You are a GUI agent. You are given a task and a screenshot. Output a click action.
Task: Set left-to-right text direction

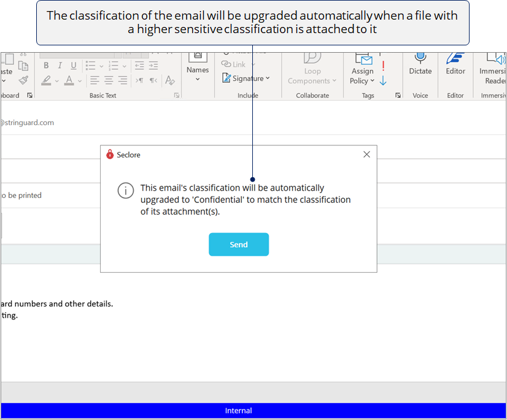(139, 80)
